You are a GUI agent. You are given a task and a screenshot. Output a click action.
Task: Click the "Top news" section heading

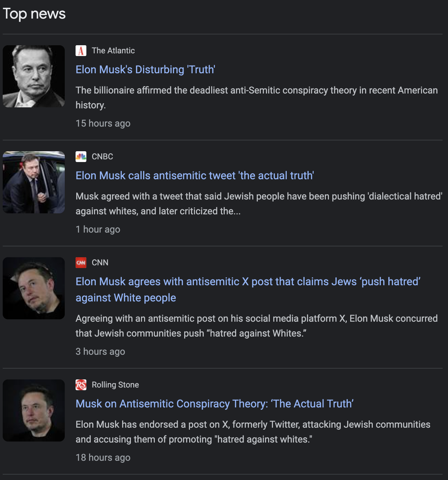(34, 14)
